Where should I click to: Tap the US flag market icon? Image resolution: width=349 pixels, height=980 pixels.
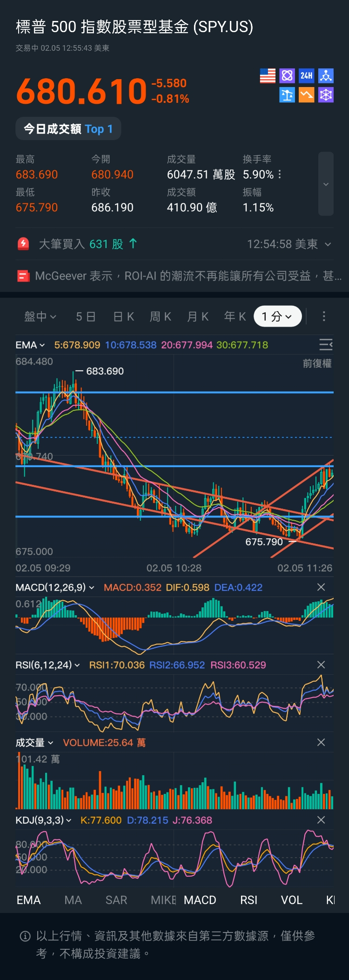pos(268,76)
